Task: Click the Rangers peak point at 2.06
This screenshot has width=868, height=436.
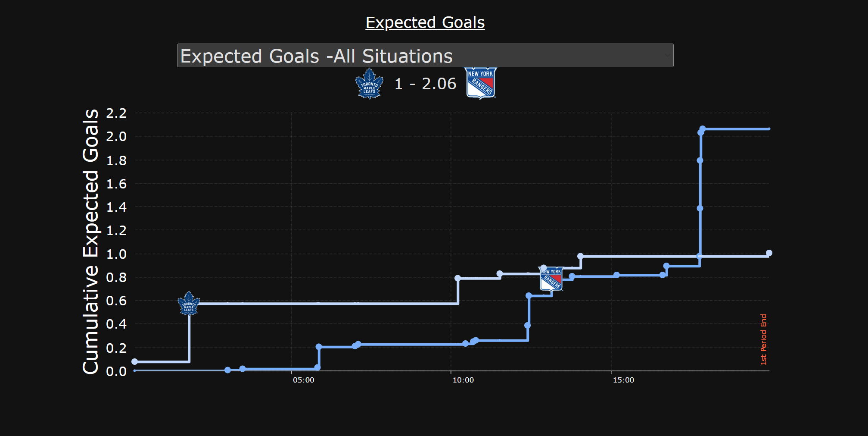Action: pyautogui.click(x=703, y=129)
